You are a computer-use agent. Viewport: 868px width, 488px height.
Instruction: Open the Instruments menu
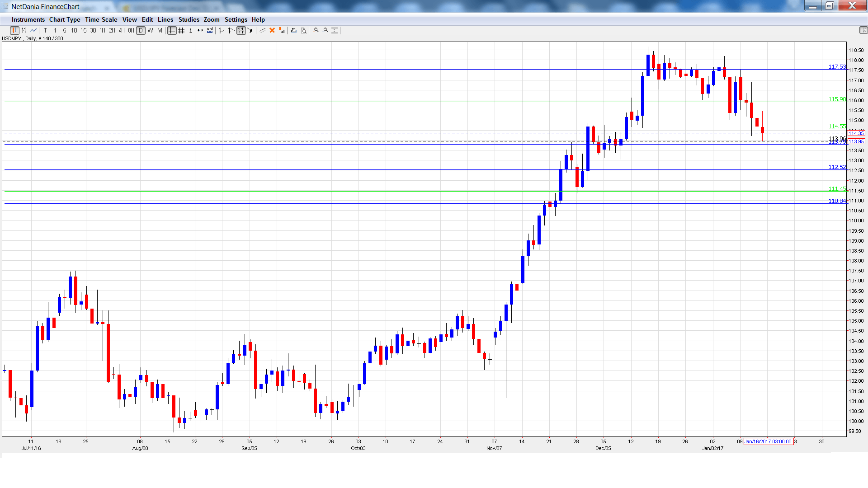[28, 19]
